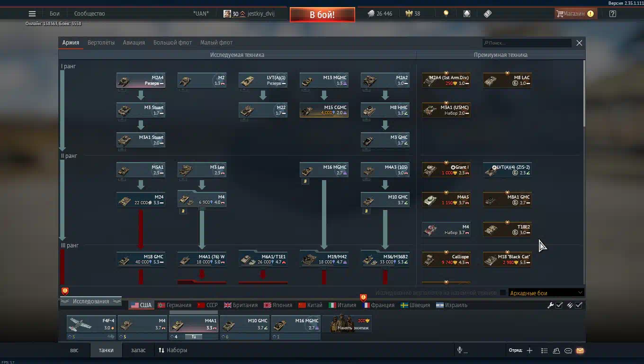Select the M18 'Black Cat' premium card
This screenshot has height=364, width=644.
tap(507, 260)
